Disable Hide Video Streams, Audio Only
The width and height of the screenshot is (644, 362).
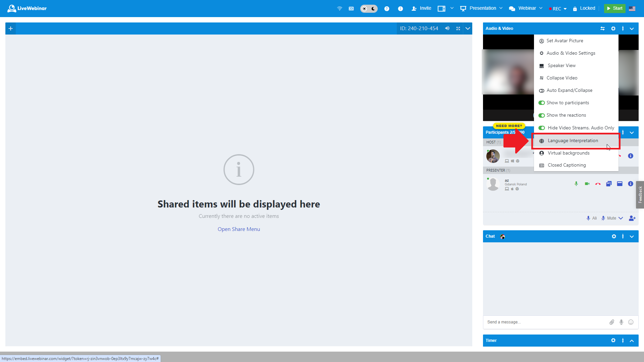(542, 128)
